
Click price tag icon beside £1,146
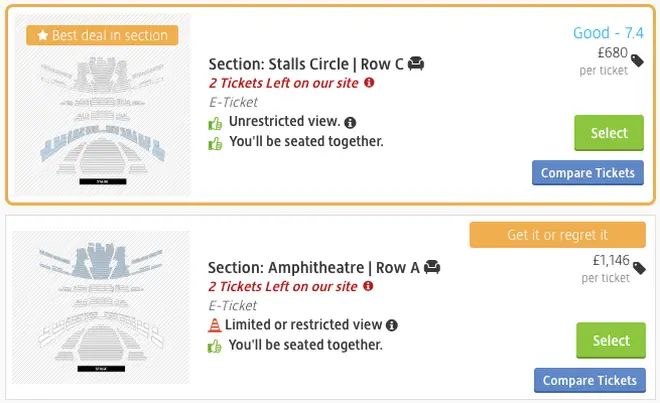(x=639, y=268)
